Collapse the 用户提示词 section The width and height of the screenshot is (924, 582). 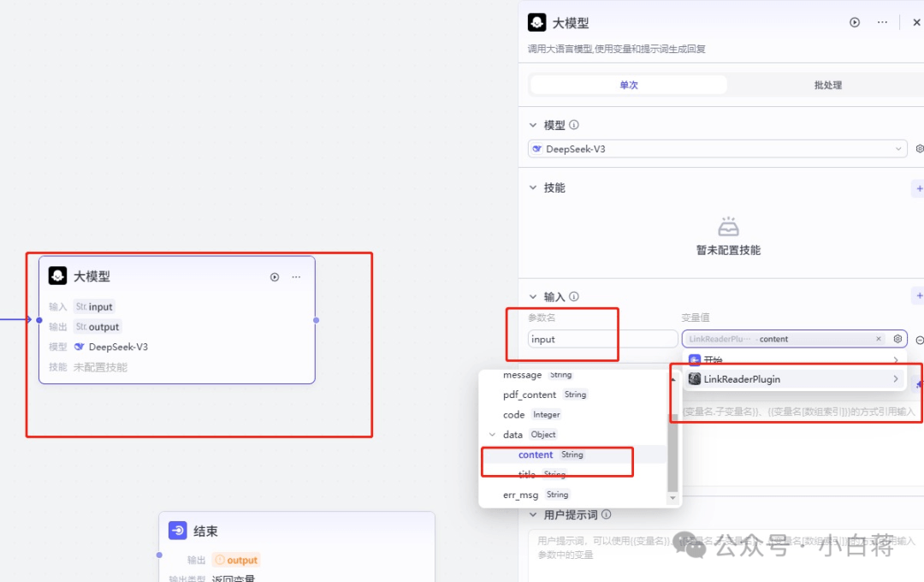pyautogui.click(x=533, y=514)
